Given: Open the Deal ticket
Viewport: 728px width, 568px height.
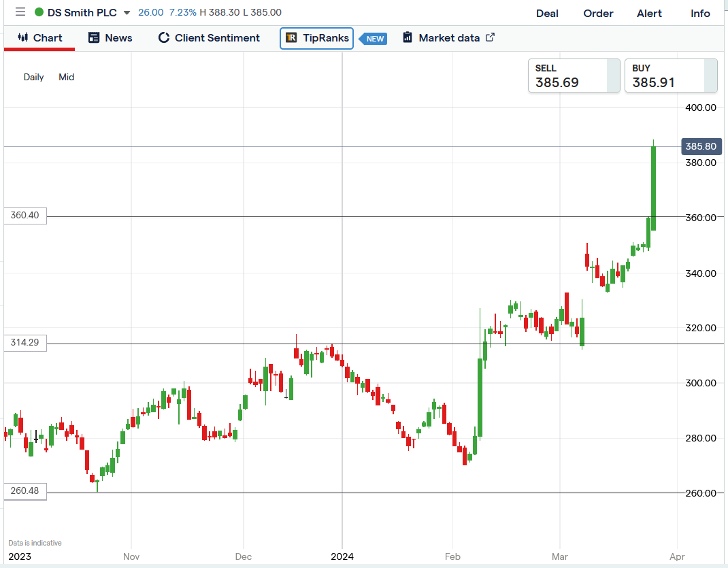Looking at the screenshot, I should 547,14.
